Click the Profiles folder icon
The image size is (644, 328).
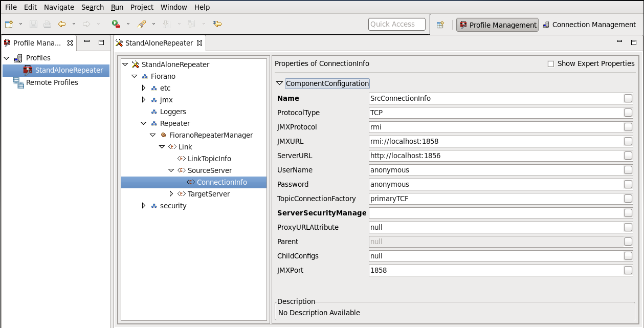coord(18,58)
